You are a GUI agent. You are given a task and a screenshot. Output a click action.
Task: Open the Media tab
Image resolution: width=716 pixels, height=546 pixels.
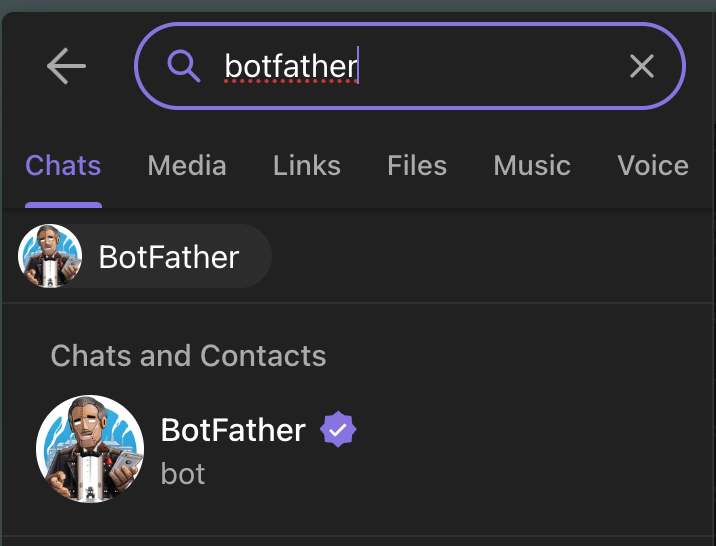(x=187, y=165)
